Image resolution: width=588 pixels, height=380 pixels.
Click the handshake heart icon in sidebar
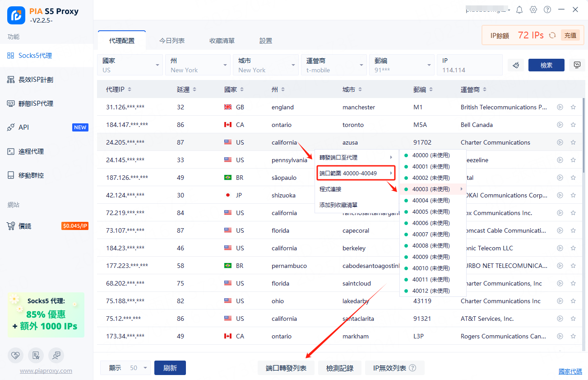pos(15,356)
